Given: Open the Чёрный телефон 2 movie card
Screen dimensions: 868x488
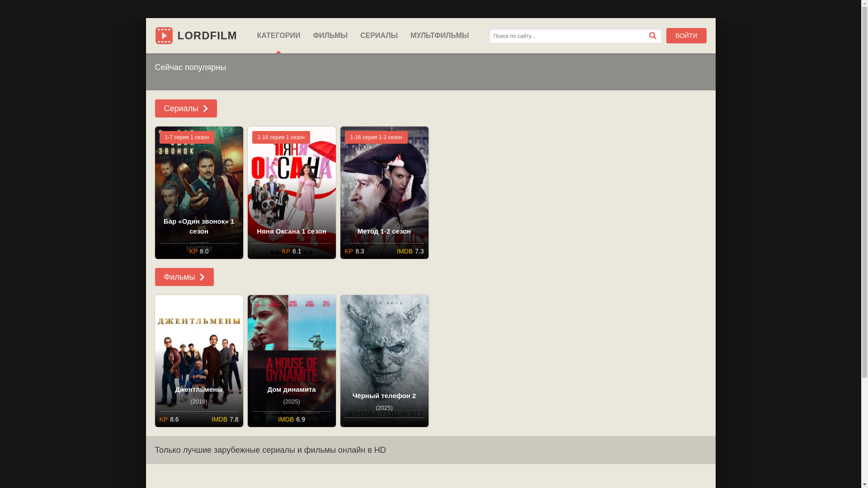Looking at the screenshot, I should click(x=384, y=357).
